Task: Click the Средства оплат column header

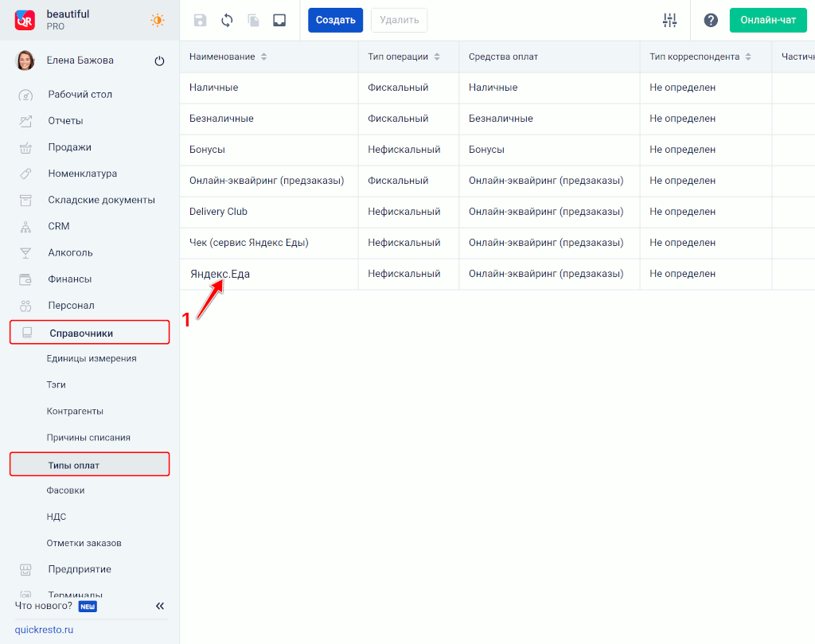Action: [x=503, y=57]
